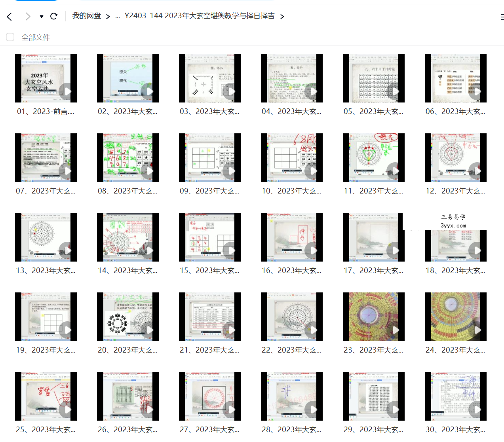Image resolution: width=504 pixels, height=442 pixels.
Task: Select file name "11、2023年大玄..."
Action: 373,191
